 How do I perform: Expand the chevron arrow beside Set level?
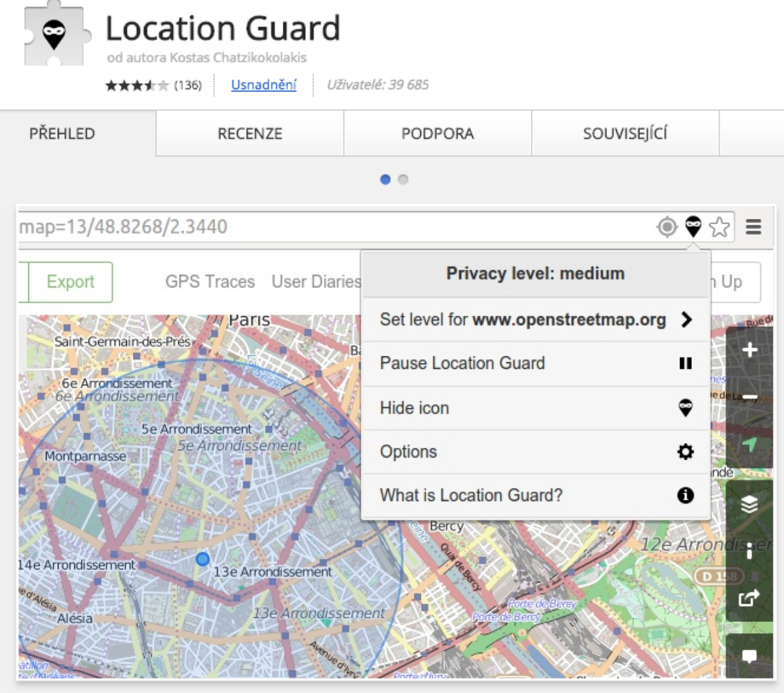(x=687, y=320)
